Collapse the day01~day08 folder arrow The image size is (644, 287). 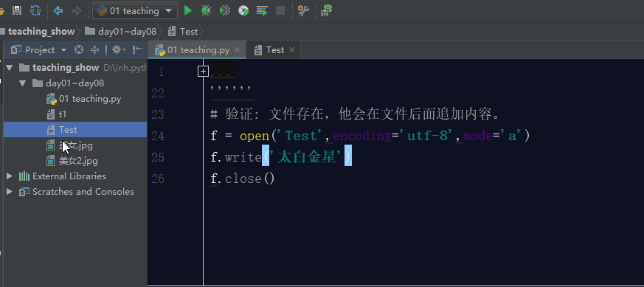(x=23, y=83)
